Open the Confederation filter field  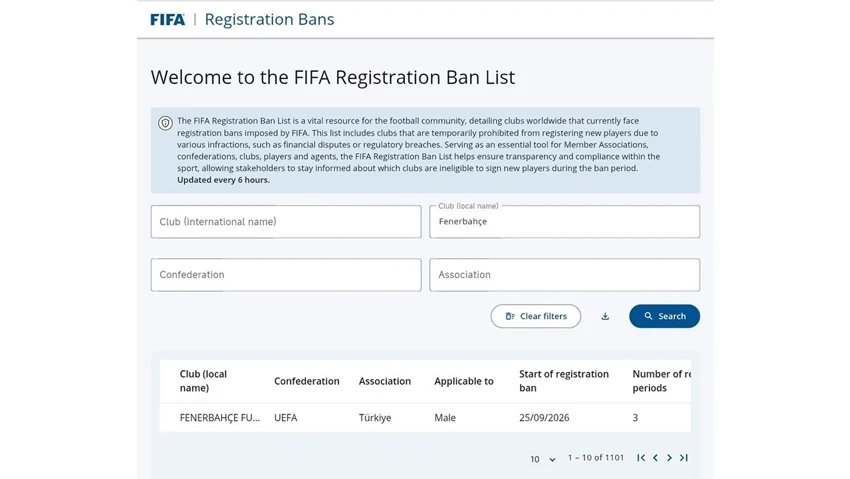pos(286,275)
